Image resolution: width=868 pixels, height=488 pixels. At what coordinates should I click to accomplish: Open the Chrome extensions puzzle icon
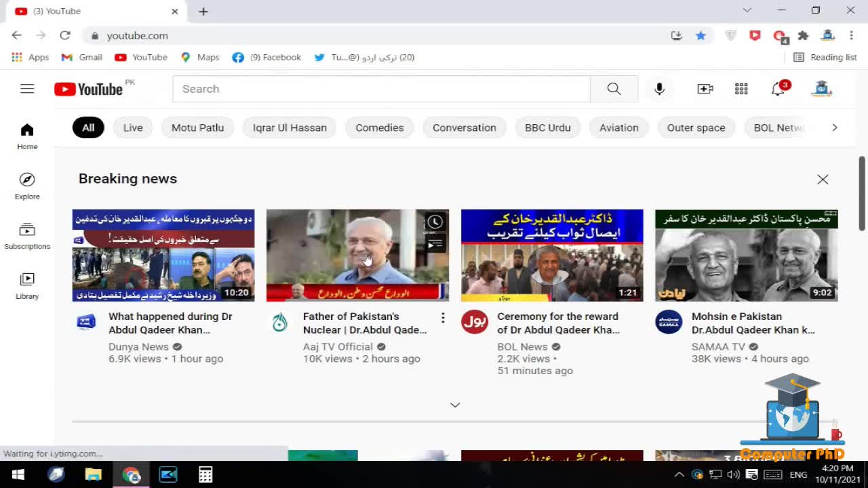[804, 35]
